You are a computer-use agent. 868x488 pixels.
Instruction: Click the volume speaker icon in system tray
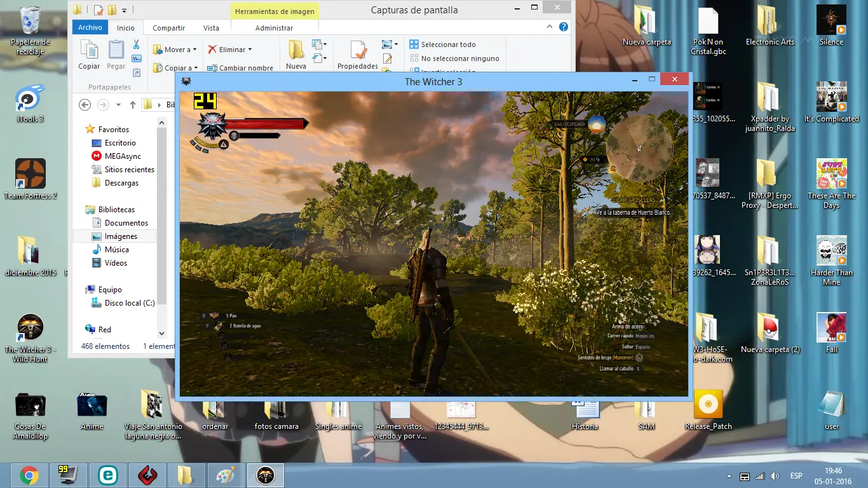(775, 476)
